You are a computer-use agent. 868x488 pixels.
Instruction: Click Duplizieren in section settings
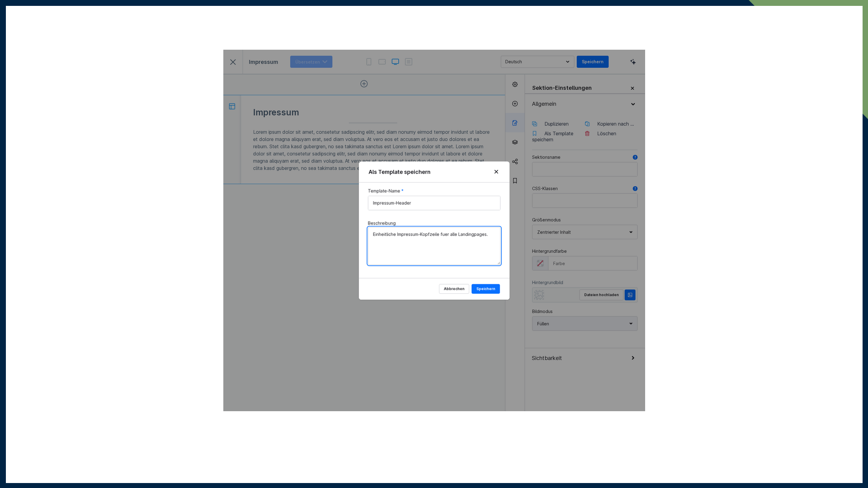[551, 124]
